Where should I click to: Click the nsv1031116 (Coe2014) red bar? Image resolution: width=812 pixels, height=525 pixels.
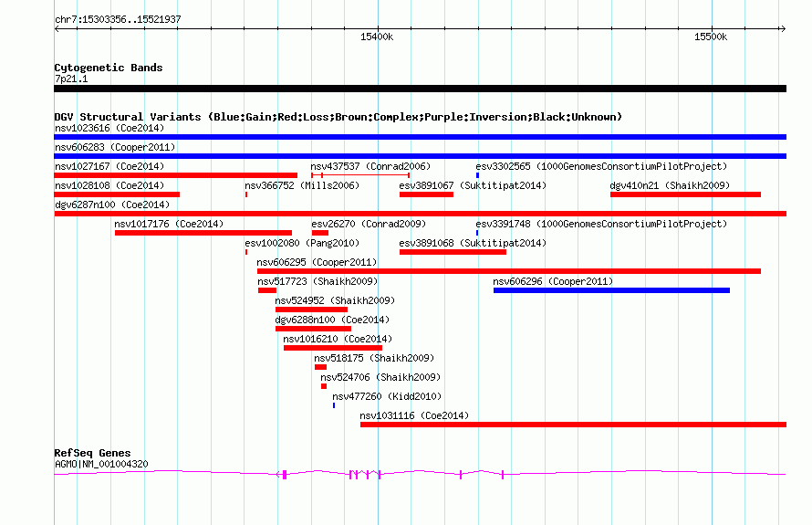(573, 425)
